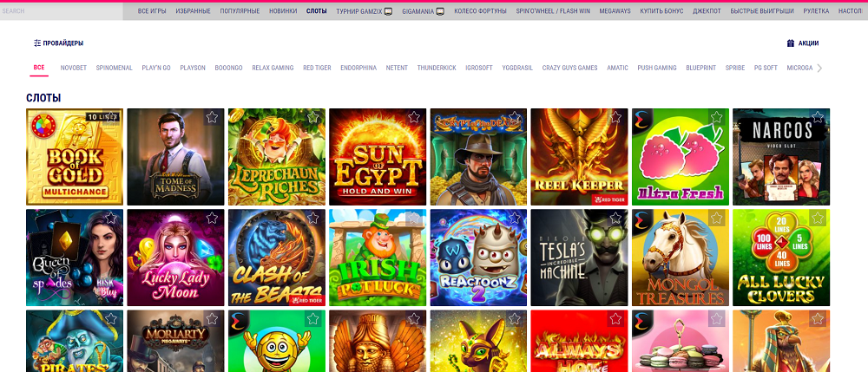Open the gift icon Акции
This screenshot has width=868, height=372.
(x=791, y=42)
